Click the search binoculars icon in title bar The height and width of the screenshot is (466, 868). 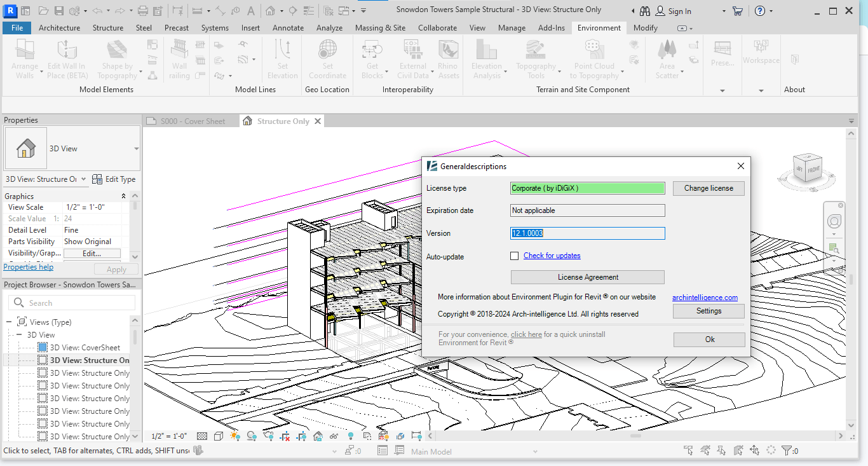click(645, 11)
